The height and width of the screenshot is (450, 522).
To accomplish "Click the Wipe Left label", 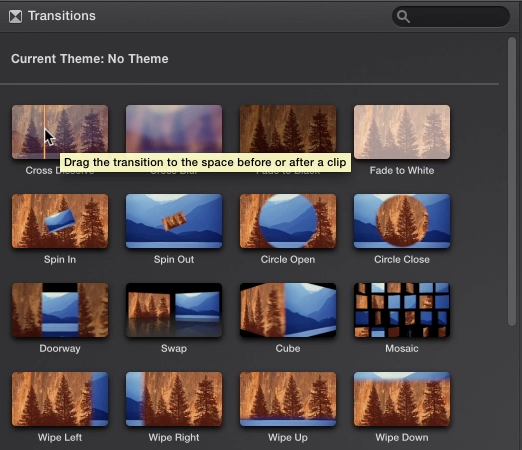I will click(60, 438).
